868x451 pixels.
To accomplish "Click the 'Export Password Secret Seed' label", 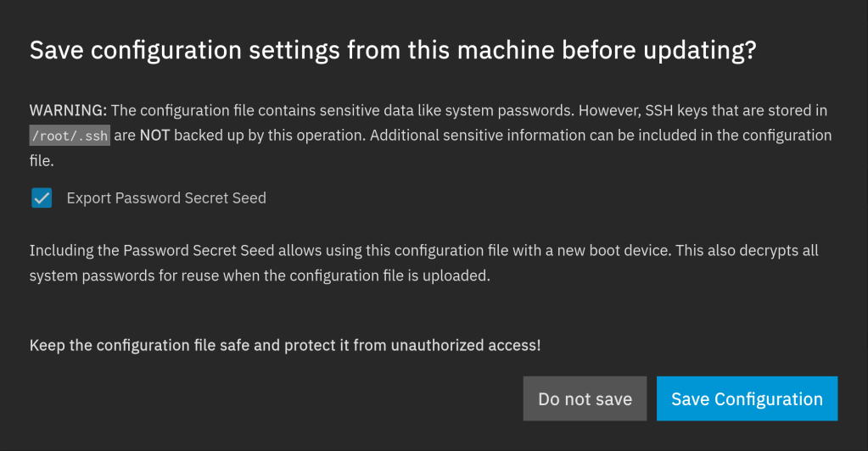I will tap(166, 198).
